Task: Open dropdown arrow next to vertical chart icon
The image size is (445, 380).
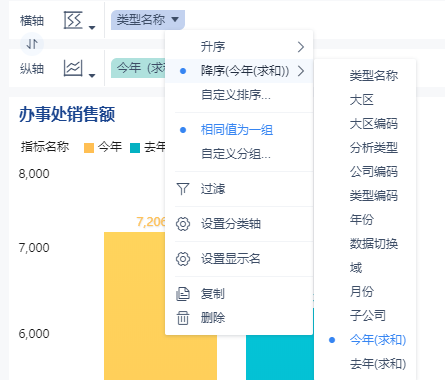Action: click(92, 76)
